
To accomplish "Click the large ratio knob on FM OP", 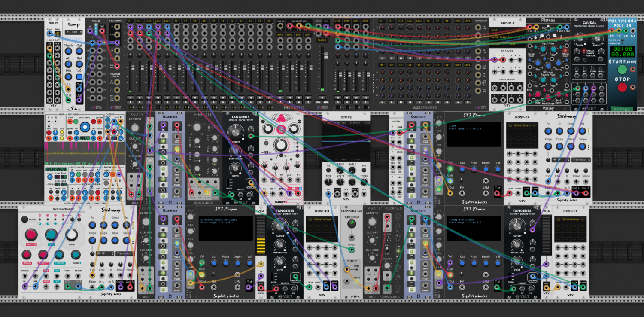I will 197,127.
